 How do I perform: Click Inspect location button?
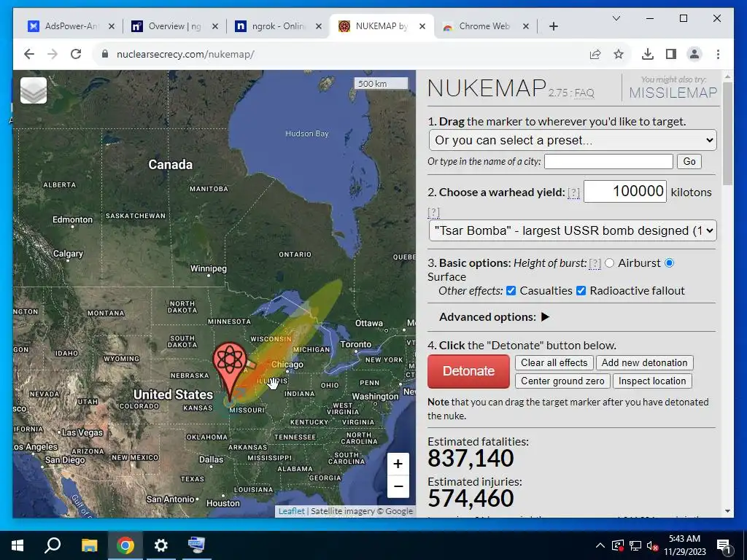click(x=652, y=381)
